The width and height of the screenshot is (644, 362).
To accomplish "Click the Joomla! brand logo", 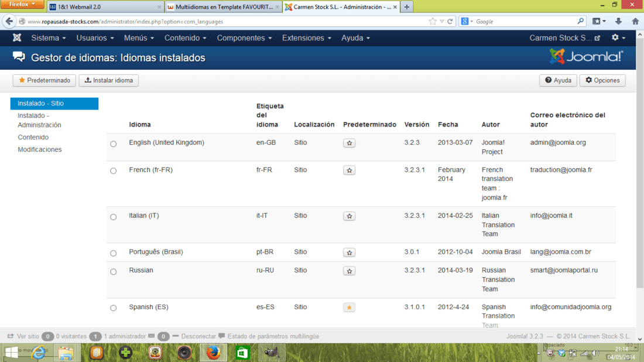I will (x=587, y=57).
